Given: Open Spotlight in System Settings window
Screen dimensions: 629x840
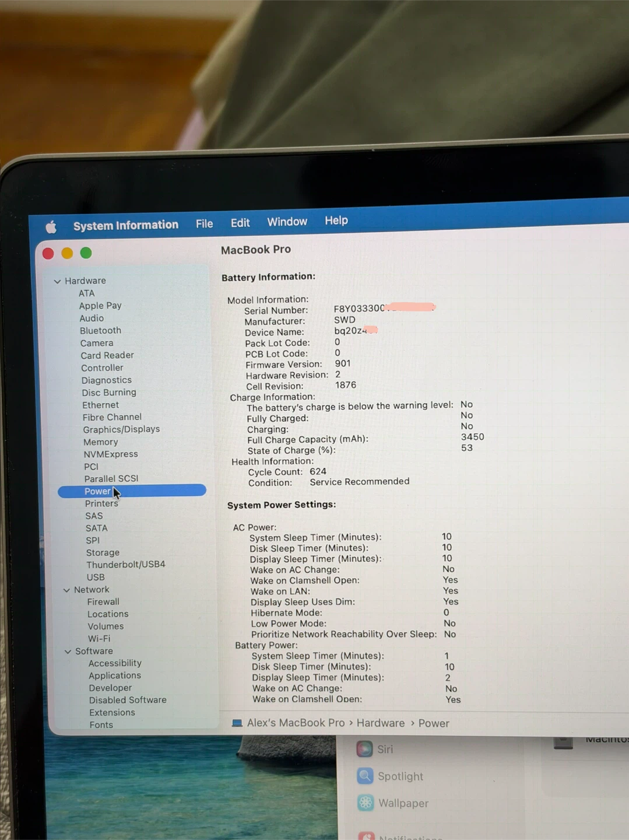Looking at the screenshot, I should (390, 776).
